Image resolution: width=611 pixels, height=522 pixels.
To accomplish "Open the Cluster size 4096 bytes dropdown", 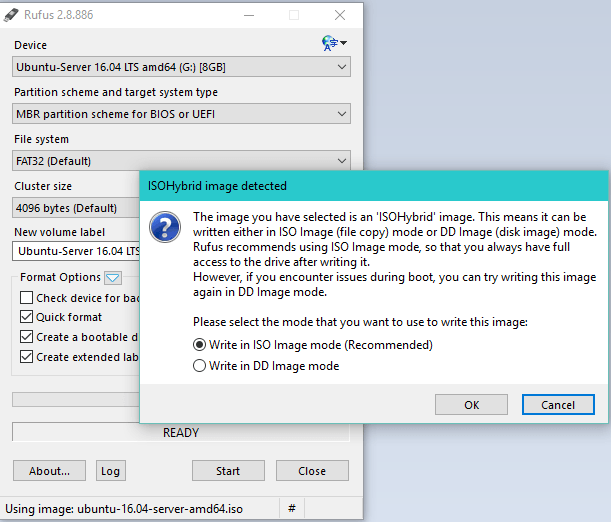I will pos(76,208).
